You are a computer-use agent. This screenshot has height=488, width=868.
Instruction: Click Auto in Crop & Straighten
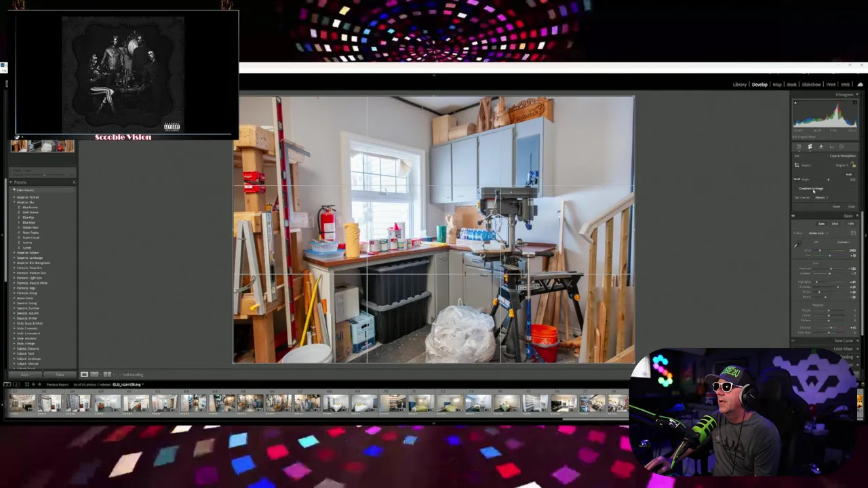pos(848,174)
